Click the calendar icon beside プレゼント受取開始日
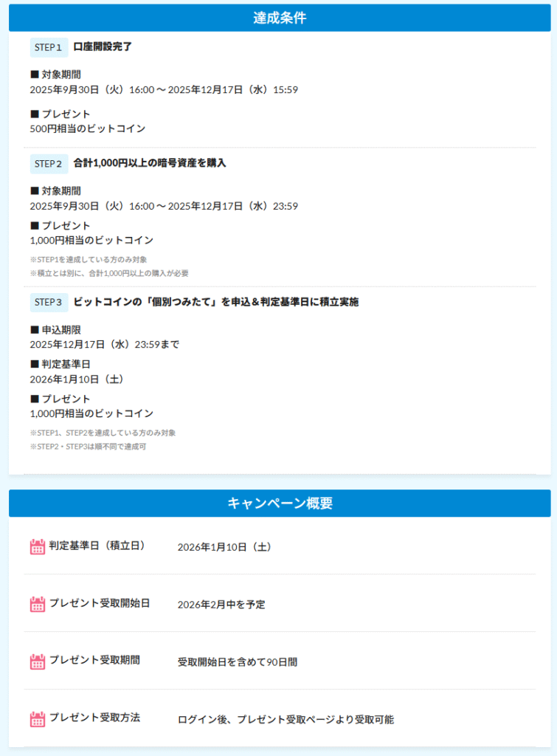557x756 pixels. 38,605
